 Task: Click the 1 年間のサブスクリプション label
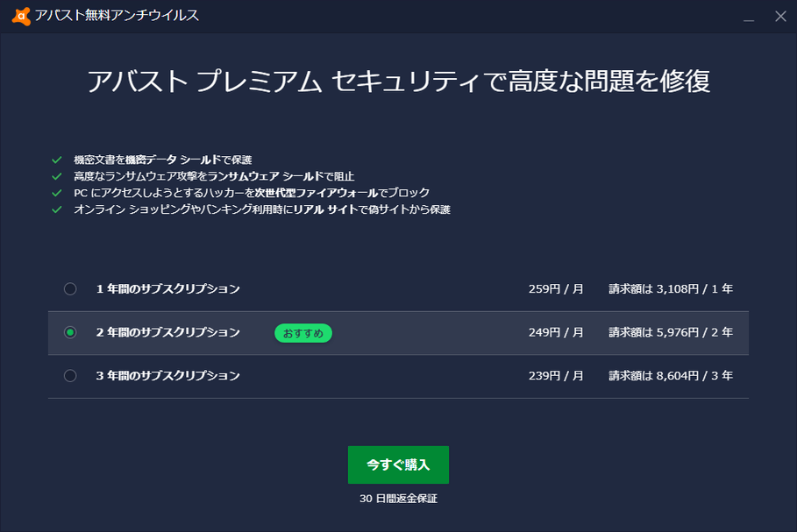[167, 289]
